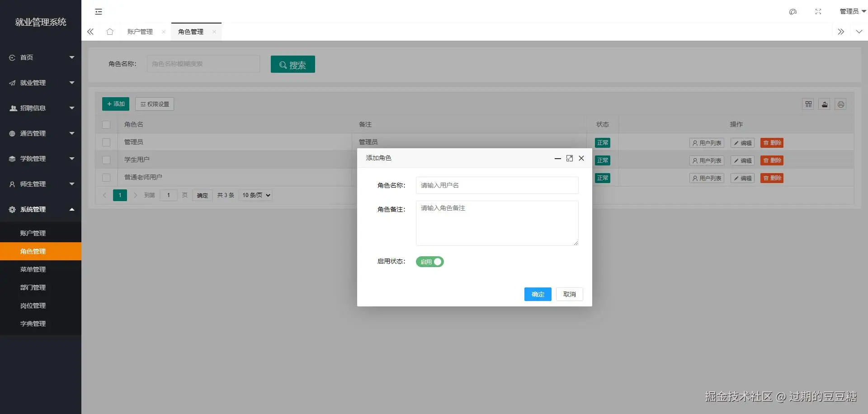The height and width of the screenshot is (414, 868).
Task: Collapse the 系统管理 sidebar menu
Action: point(41,209)
